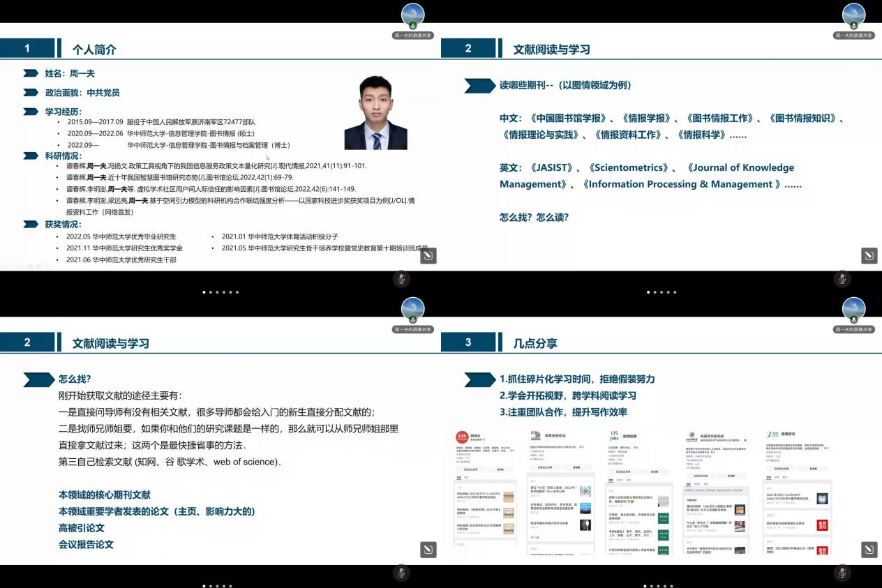
Task: Select the sharer avatar above the 几点分享 slide
Action: 853,309
